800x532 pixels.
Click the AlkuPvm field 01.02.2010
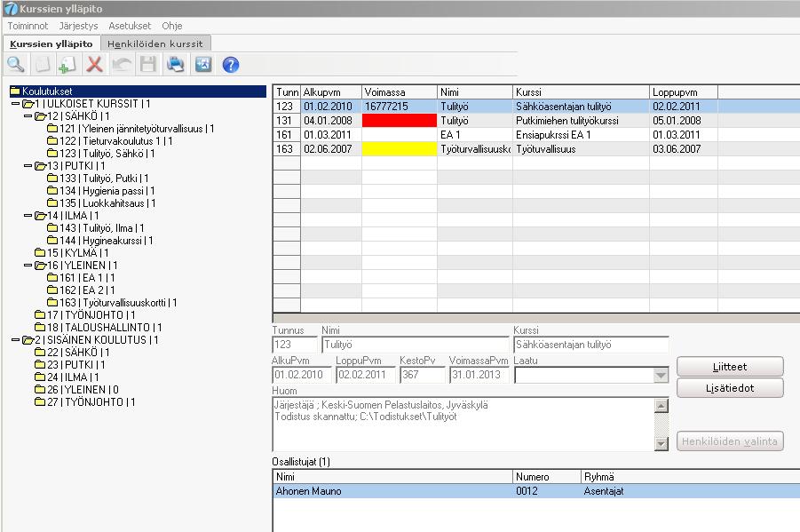pos(302,375)
